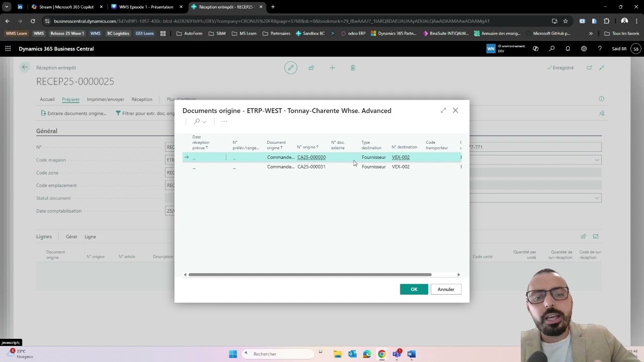The image size is (644, 362).
Task: Click the address bar URL
Action: [x=272, y=21]
